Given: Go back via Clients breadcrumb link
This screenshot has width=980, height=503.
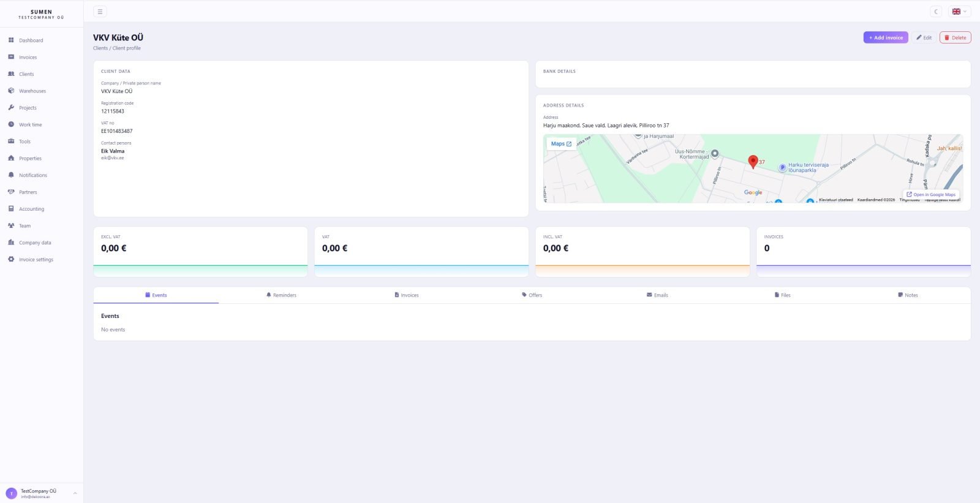Looking at the screenshot, I should click(100, 48).
